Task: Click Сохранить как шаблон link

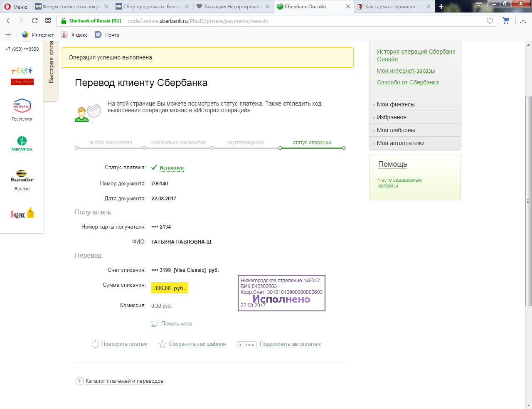Action: tap(197, 344)
